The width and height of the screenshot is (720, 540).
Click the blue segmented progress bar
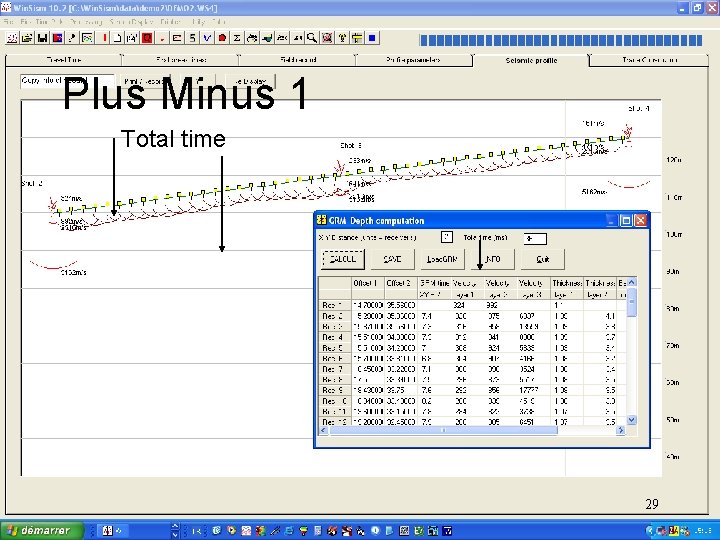(561, 40)
